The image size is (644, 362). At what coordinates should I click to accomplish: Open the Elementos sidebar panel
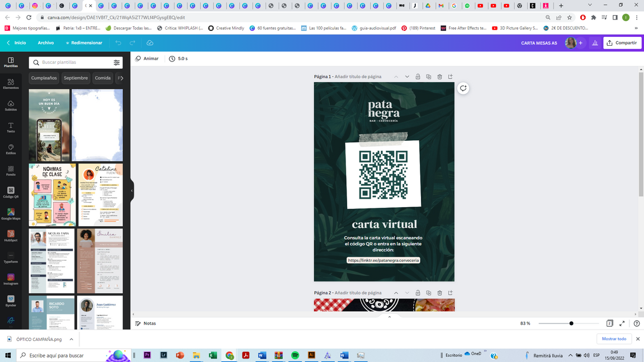[11, 84]
